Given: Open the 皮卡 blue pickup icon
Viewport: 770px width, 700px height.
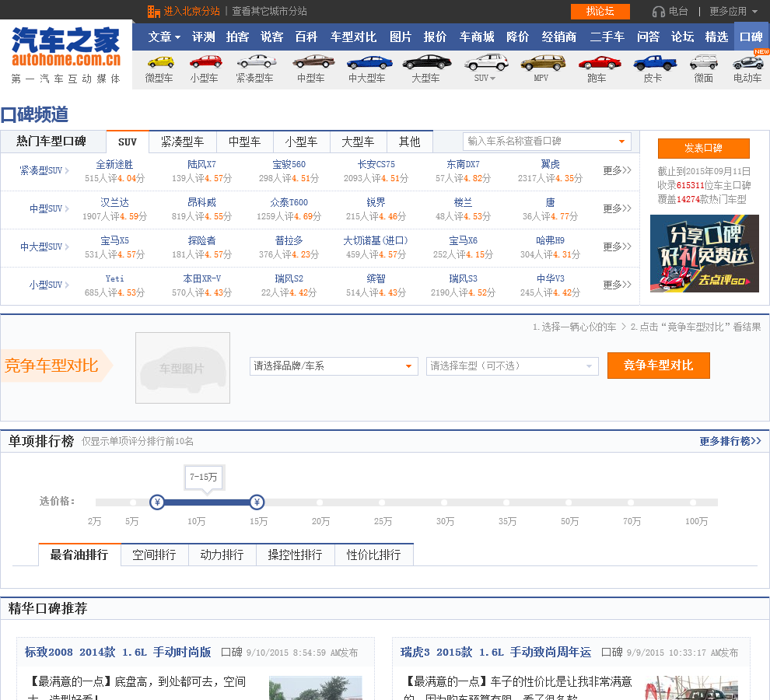Looking at the screenshot, I should pyautogui.click(x=655, y=62).
